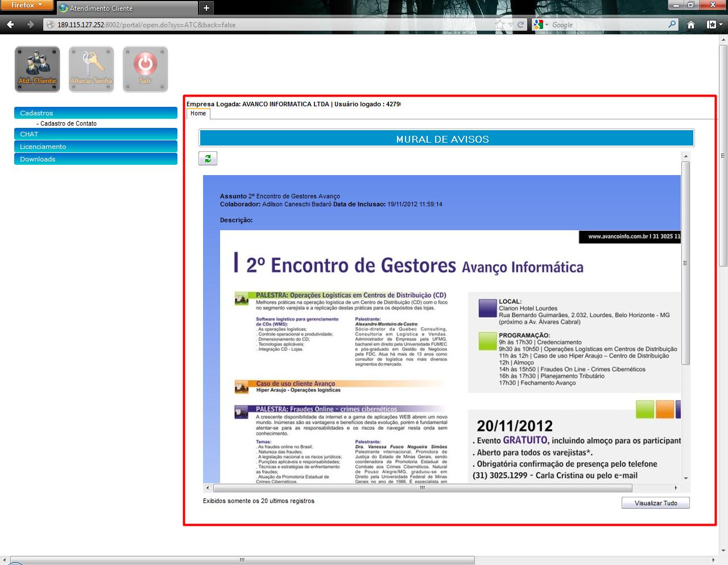Go forward with the browser forward arrow

pos(30,24)
